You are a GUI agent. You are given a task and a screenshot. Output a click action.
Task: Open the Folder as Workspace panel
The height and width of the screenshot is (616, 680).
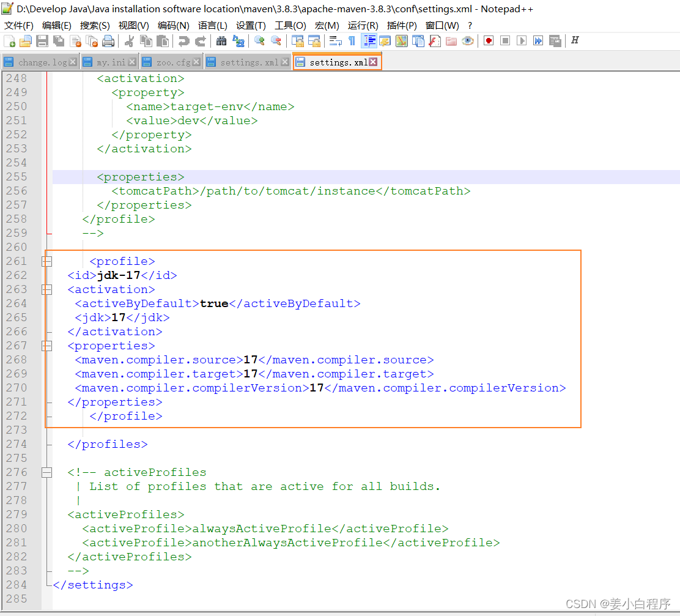pyautogui.click(x=451, y=41)
